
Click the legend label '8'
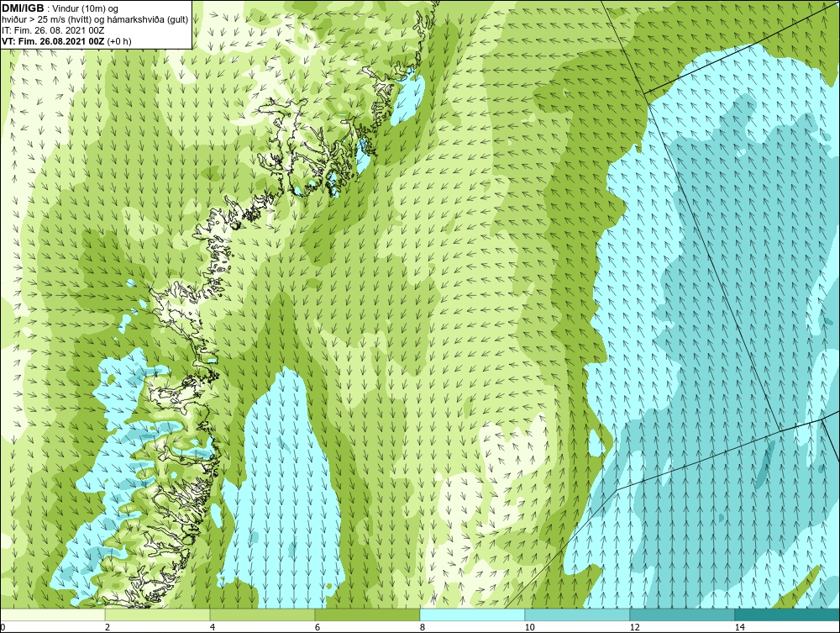(423, 627)
